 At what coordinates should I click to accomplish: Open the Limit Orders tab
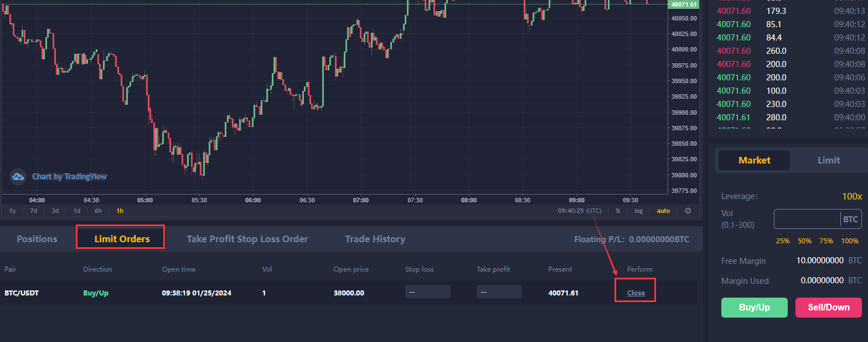tap(122, 239)
